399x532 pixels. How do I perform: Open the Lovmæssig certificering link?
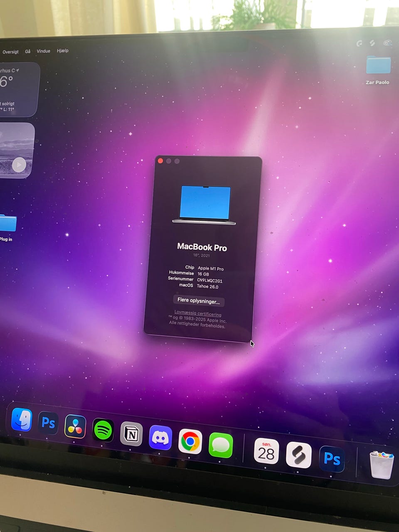click(198, 313)
